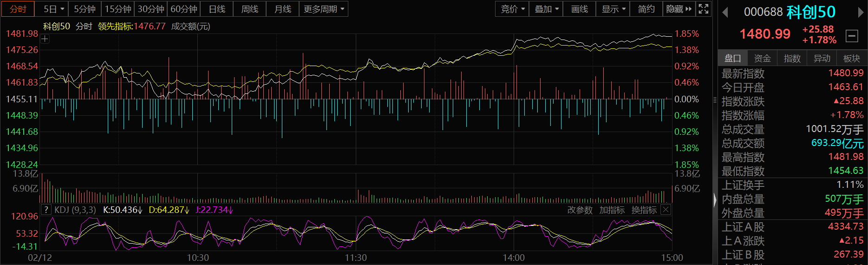This screenshot has height=265, width=868.
Task: Enable the 画线 drawing line mode
Action: [x=579, y=9]
